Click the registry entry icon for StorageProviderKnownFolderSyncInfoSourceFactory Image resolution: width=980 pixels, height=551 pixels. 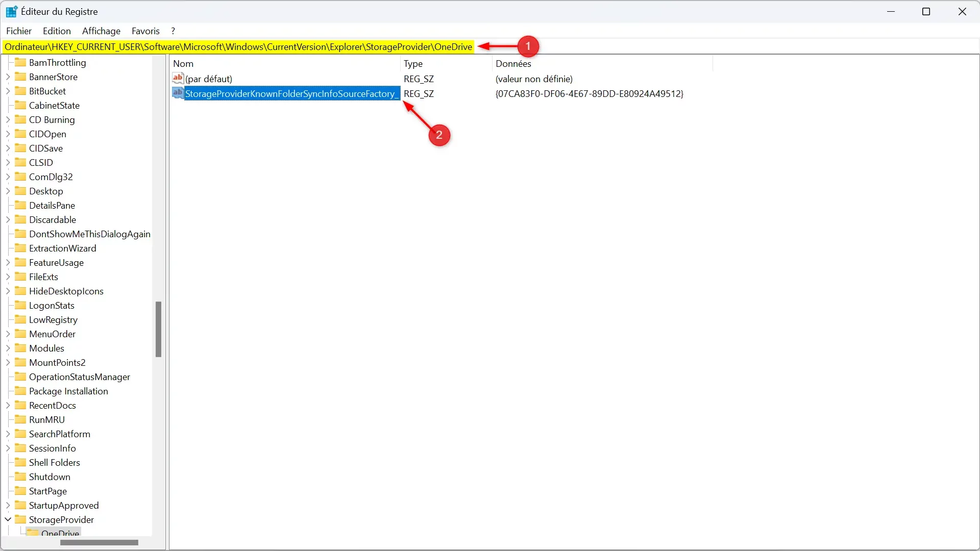tap(178, 93)
